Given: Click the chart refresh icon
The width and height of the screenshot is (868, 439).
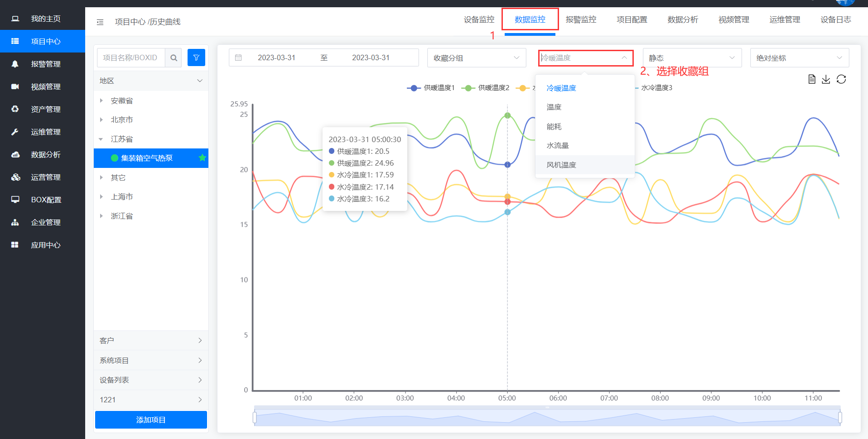Looking at the screenshot, I should pos(841,79).
